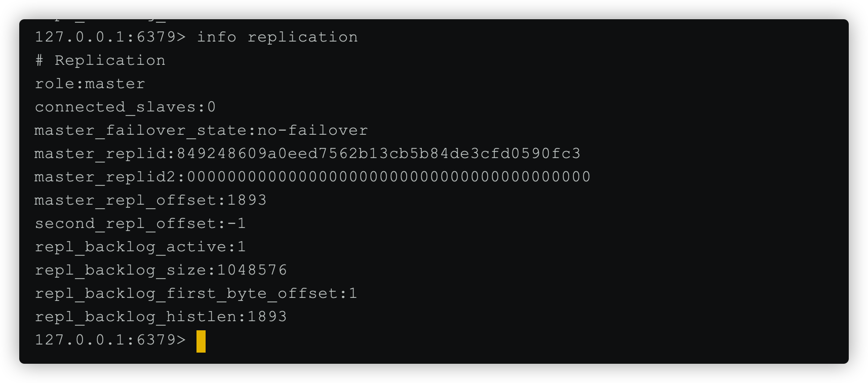Click the 'role:master' output line
This screenshot has height=383, width=868.
pyautogui.click(x=90, y=84)
